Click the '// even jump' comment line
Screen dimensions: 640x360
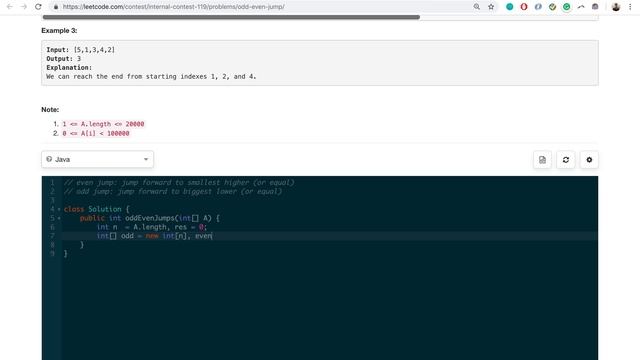[179, 182]
